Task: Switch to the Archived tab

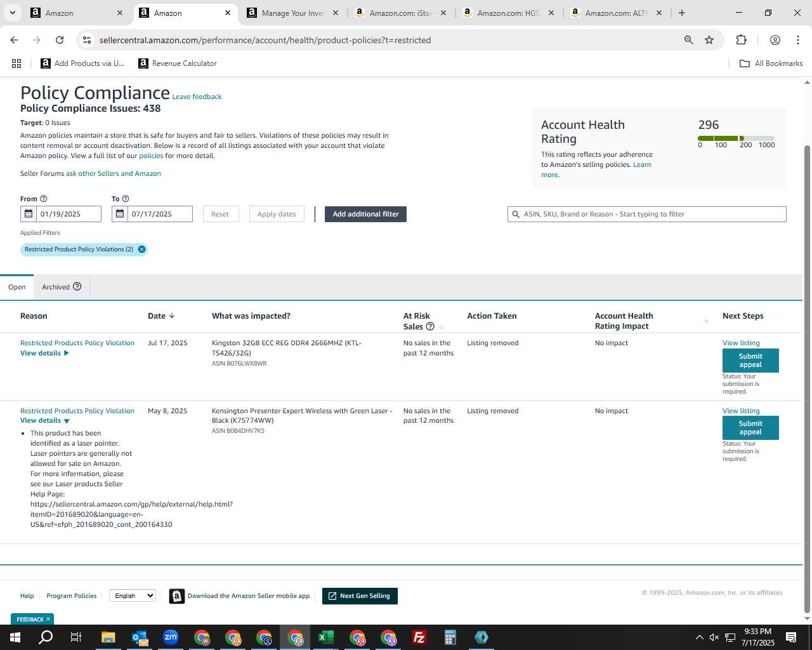Action: pyautogui.click(x=62, y=287)
